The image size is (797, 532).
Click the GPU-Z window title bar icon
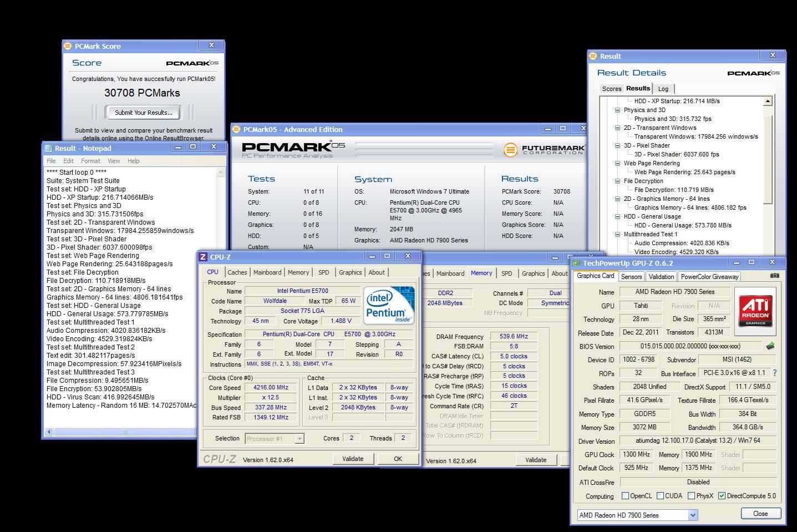click(576, 263)
